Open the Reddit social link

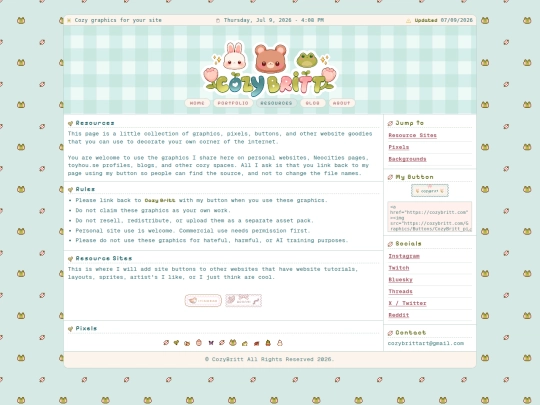398,315
